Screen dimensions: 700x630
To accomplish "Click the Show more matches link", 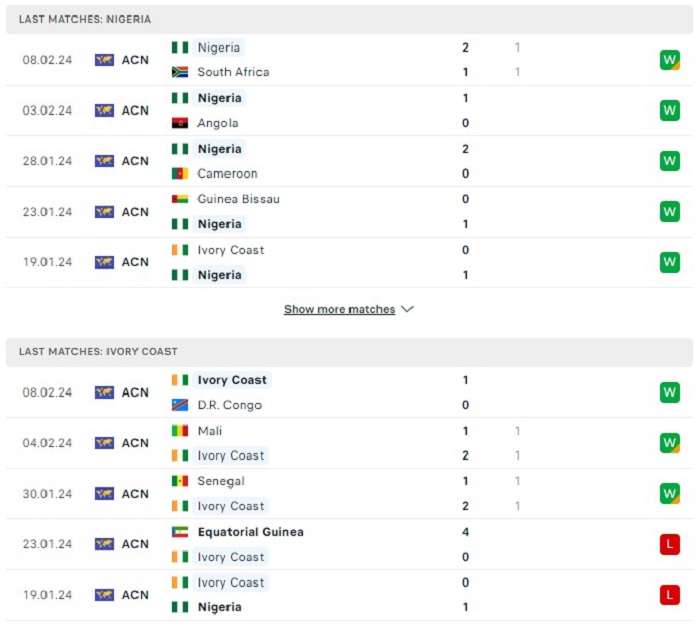I will point(339,309).
